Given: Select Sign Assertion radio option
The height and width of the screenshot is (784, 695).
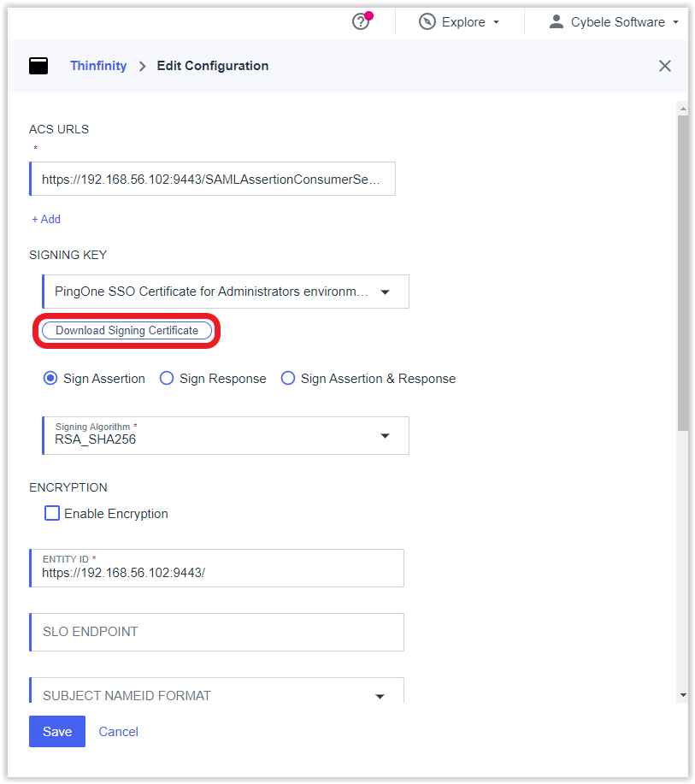Looking at the screenshot, I should [x=50, y=379].
